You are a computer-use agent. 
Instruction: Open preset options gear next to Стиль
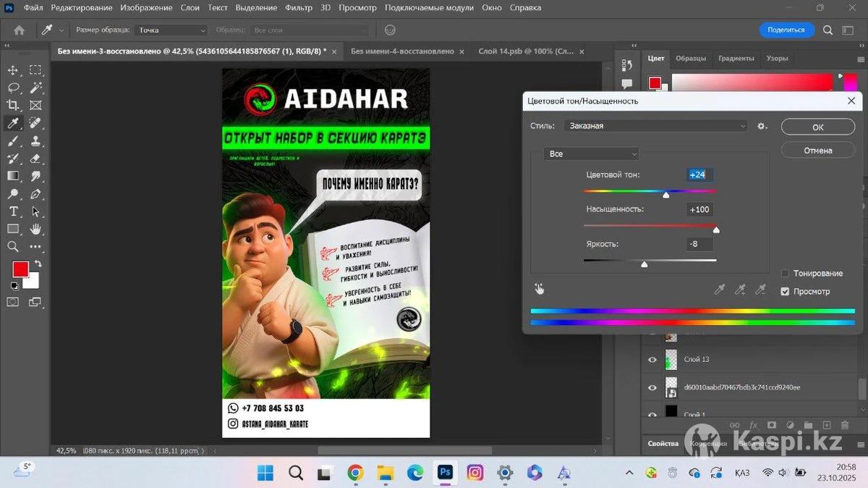(762, 126)
